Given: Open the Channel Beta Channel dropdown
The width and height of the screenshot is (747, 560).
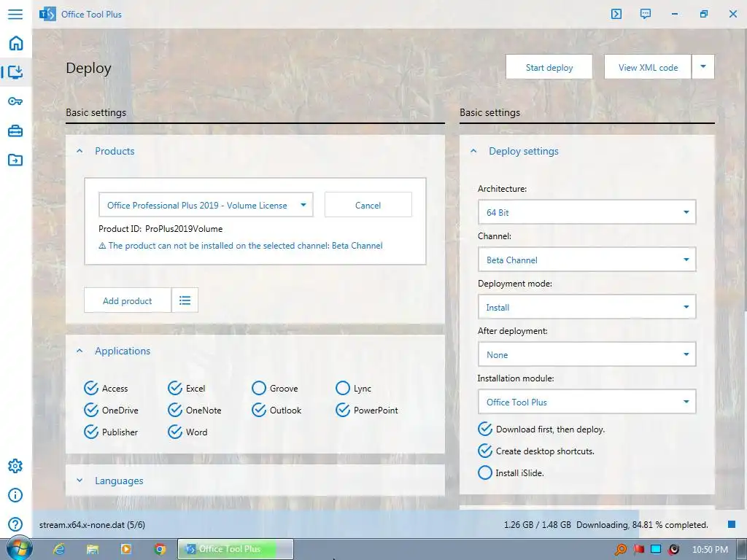Looking at the screenshot, I should click(587, 260).
